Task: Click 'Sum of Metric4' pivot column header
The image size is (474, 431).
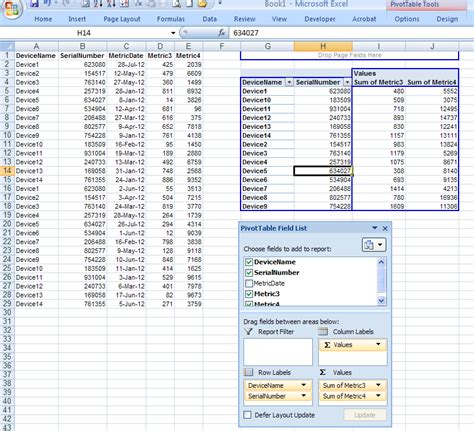Action: 432,82
